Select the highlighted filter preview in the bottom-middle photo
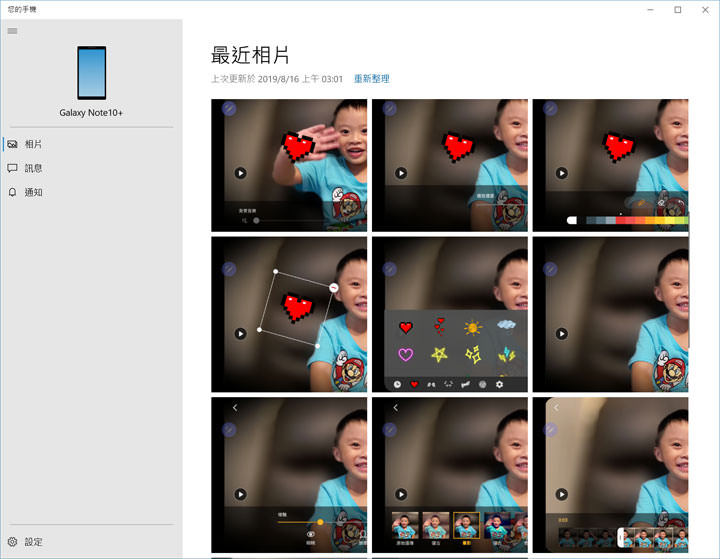Image resolution: width=720 pixels, height=559 pixels. 466,525
